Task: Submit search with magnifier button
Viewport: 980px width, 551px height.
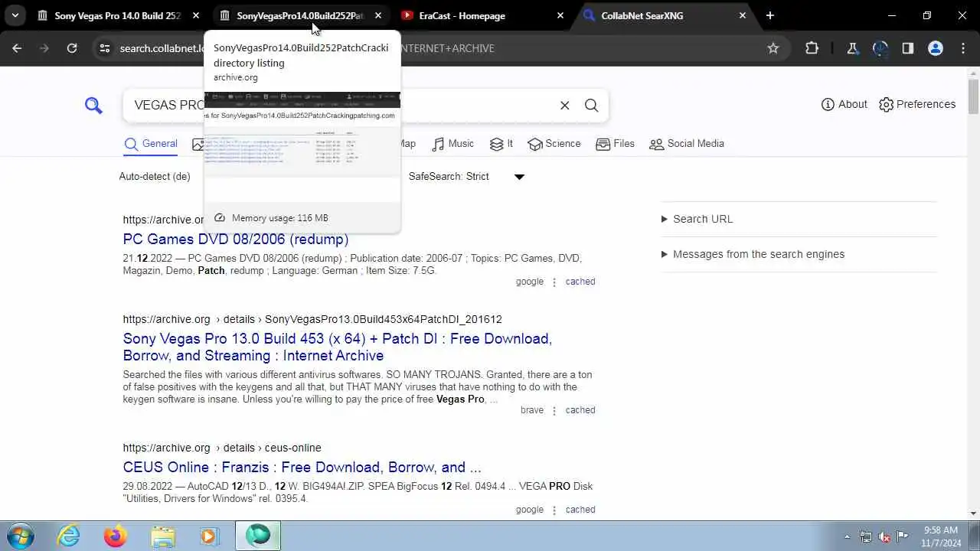Action: click(x=592, y=106)
